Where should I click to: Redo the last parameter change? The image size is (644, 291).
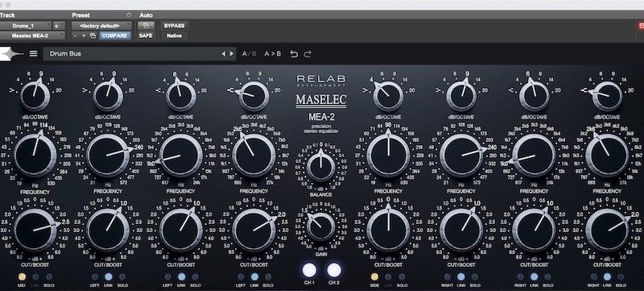point(308,54)
